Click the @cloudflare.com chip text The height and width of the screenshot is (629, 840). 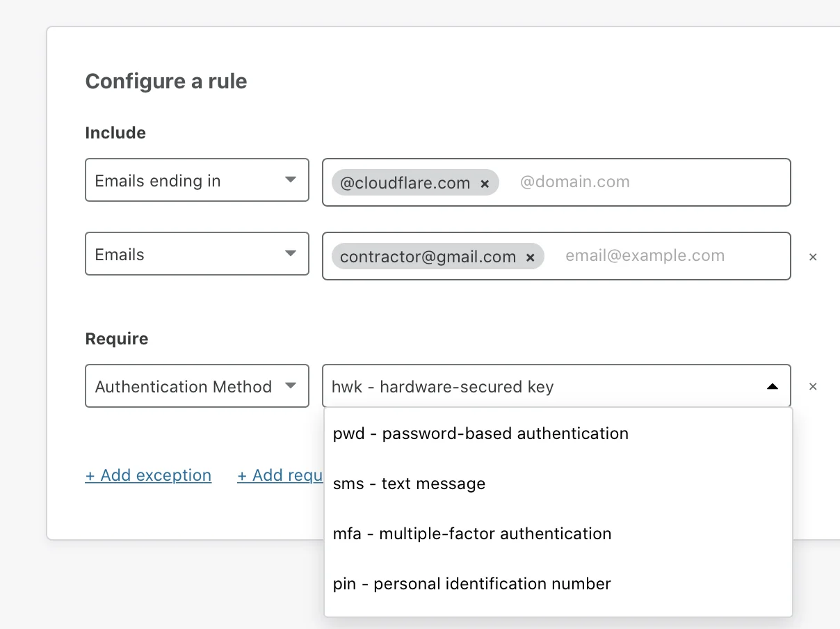[405, 183]
